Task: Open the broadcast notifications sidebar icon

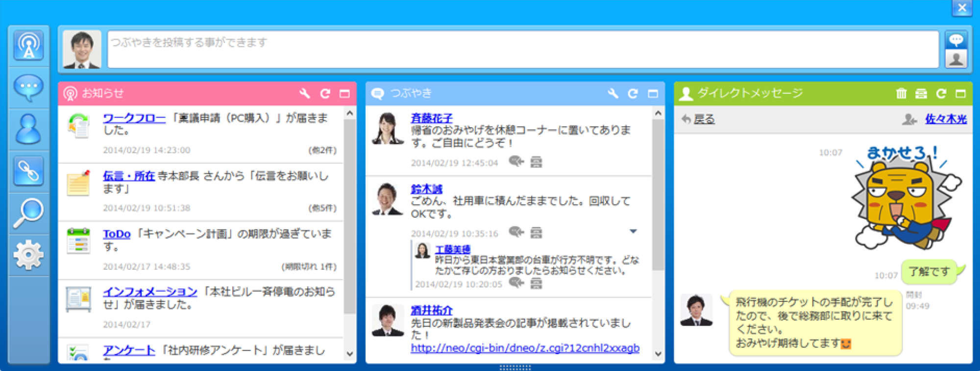Action: [x=28, y=46]
